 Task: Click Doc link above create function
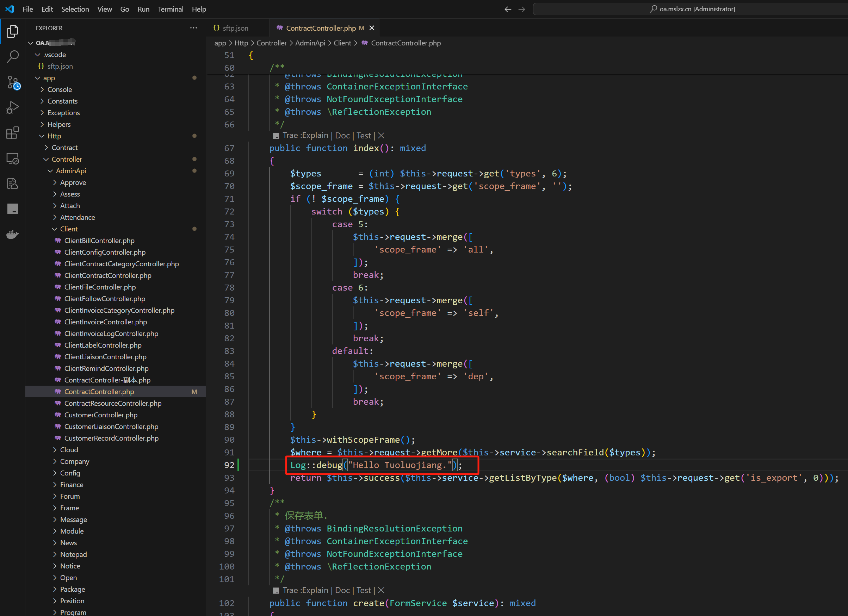point(342,590)
